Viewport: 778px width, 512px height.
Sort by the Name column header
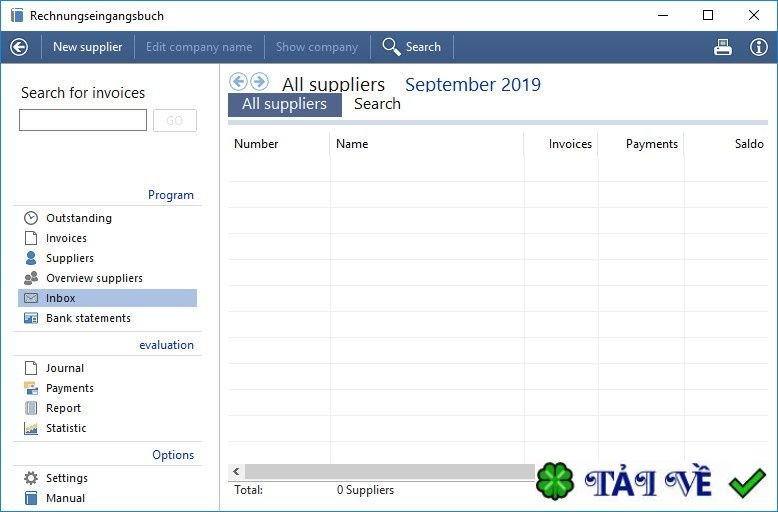coord(352,144)
